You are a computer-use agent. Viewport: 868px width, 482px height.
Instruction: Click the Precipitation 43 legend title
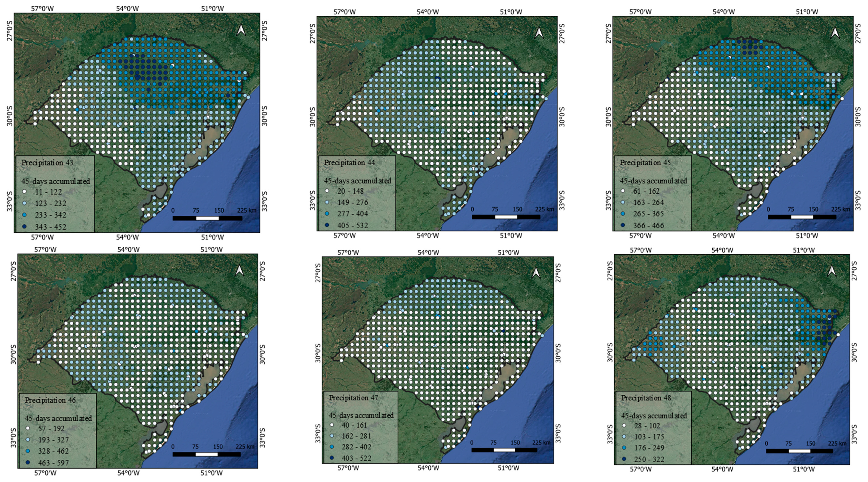tap(47, 163)
